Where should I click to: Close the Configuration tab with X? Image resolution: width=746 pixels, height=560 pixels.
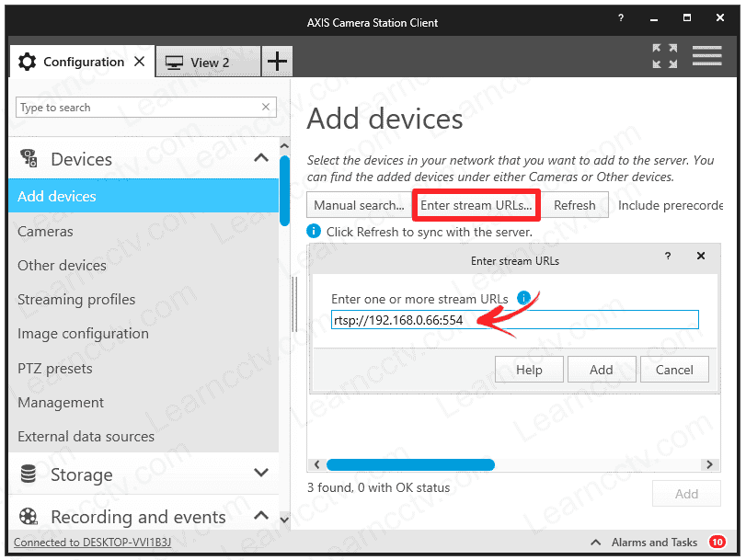click(140, 62)
